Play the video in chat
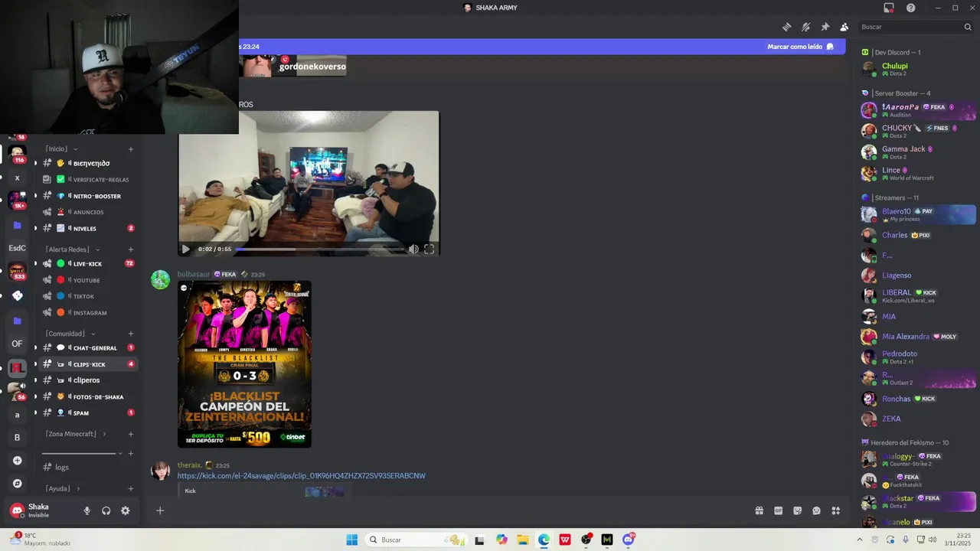Screen dimensions: 980x551 click(185, 249)
